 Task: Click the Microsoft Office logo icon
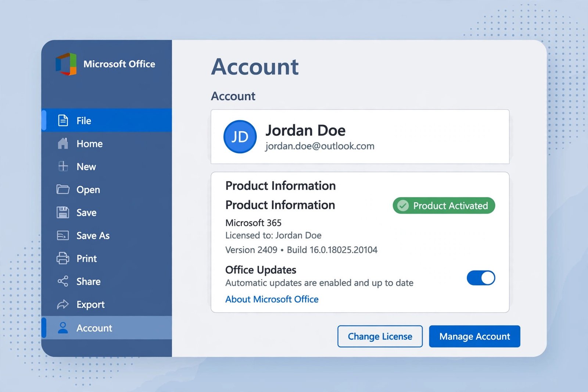pyautogui.click(x=66, y=64)
